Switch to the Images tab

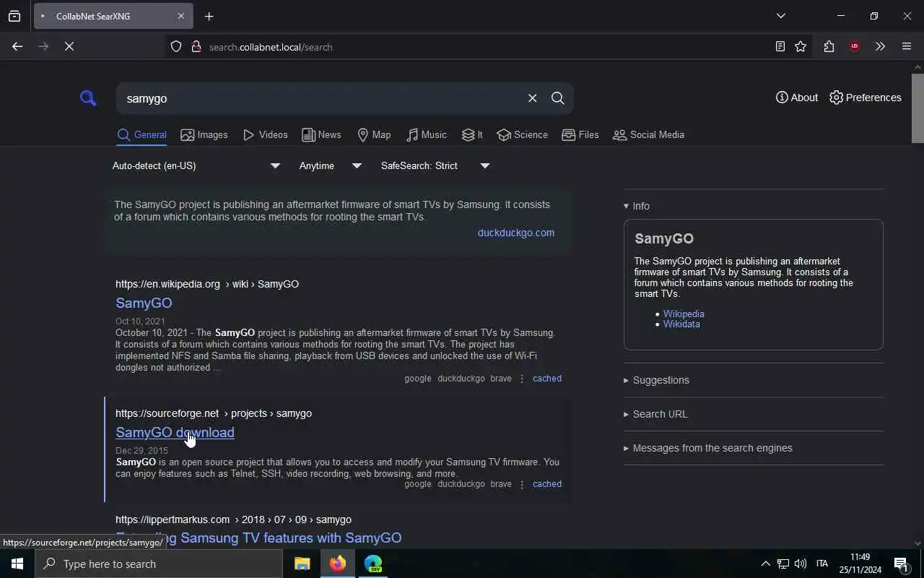pyautogui.click(x=204, y=135)
